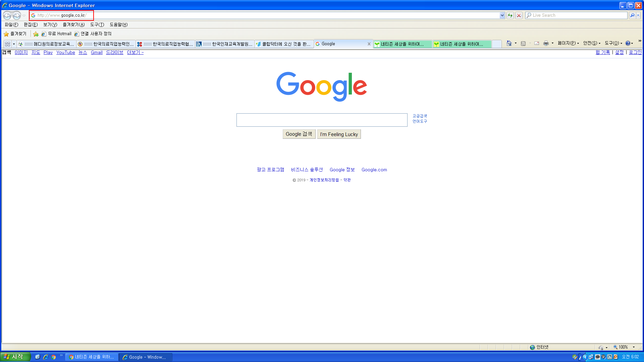Click the I'm Feeling Lucky button

(339, 134)
